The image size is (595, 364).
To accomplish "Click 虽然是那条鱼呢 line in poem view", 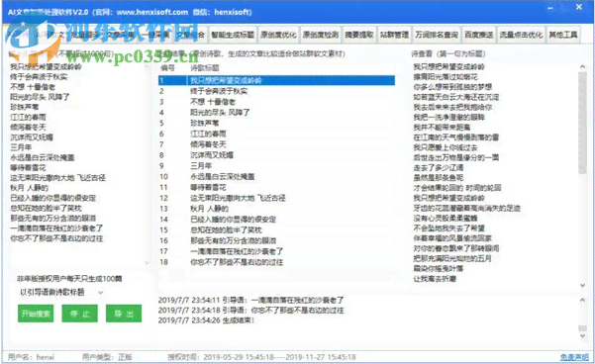I will point(439,177).
